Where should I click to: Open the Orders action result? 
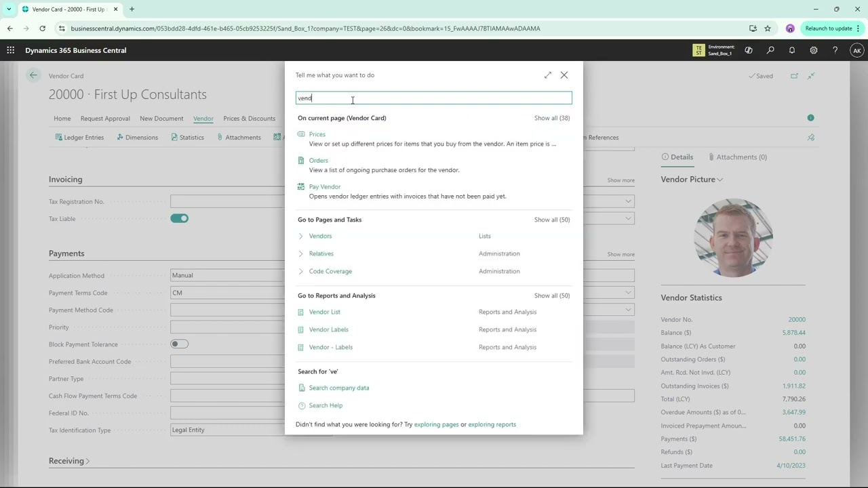point(319,161)
